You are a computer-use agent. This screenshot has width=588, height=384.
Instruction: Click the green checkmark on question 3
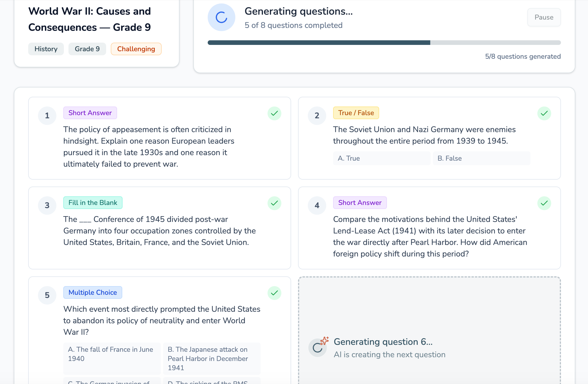coord(274,203)
